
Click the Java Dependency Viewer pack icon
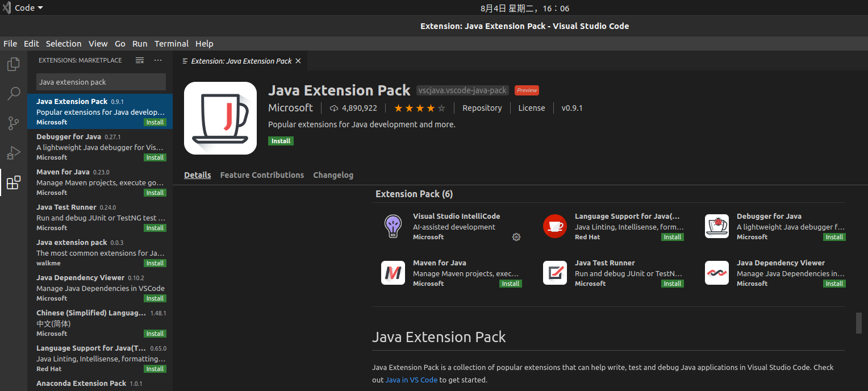point(717,273)
